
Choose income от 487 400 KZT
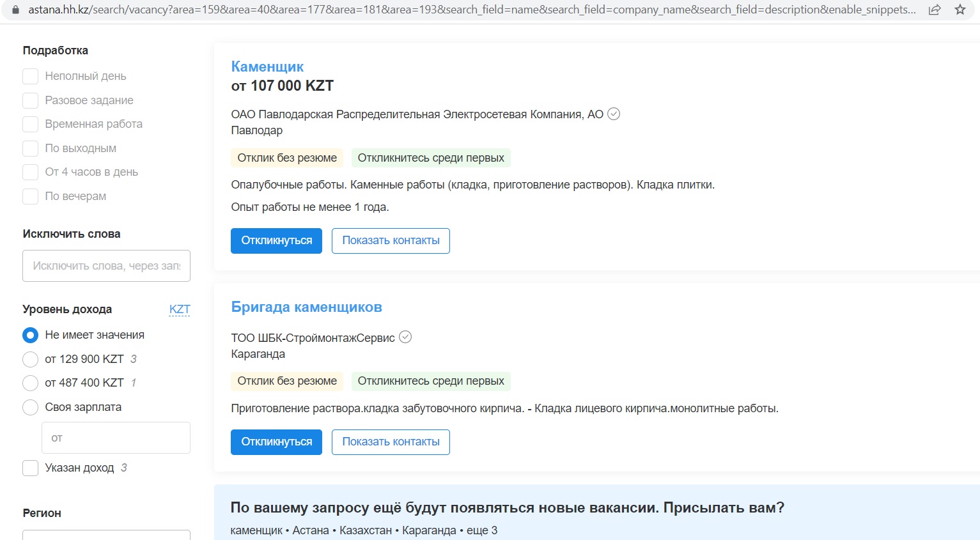pos(31,383)
